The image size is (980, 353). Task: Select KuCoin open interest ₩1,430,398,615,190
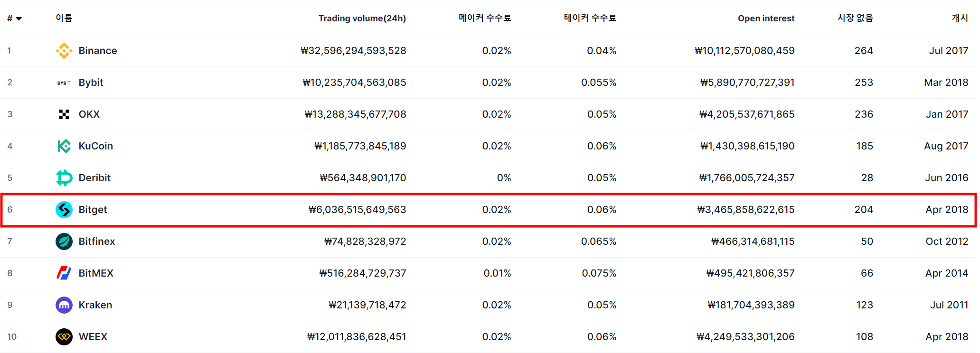pyautogui.click(x=747, y=146)
